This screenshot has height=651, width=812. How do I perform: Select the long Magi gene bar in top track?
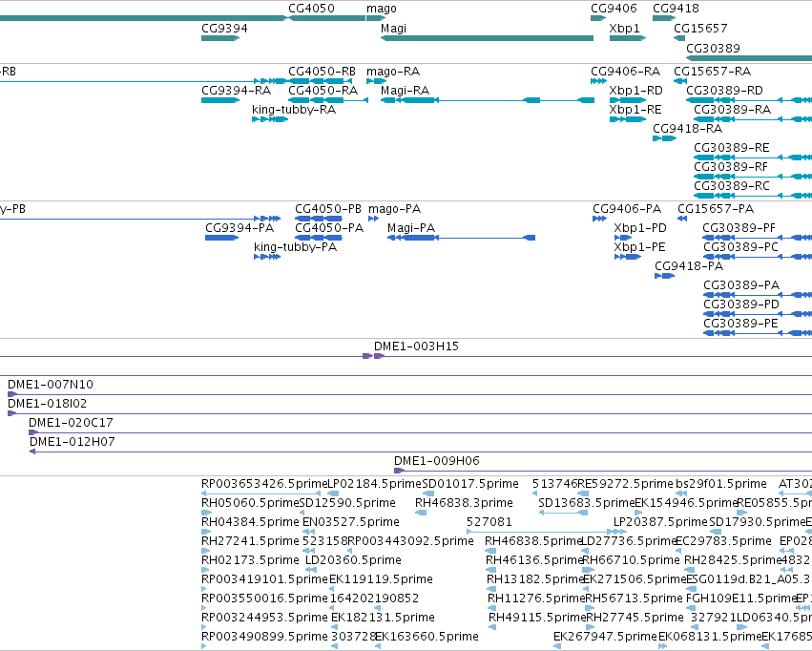coord(487,38)
